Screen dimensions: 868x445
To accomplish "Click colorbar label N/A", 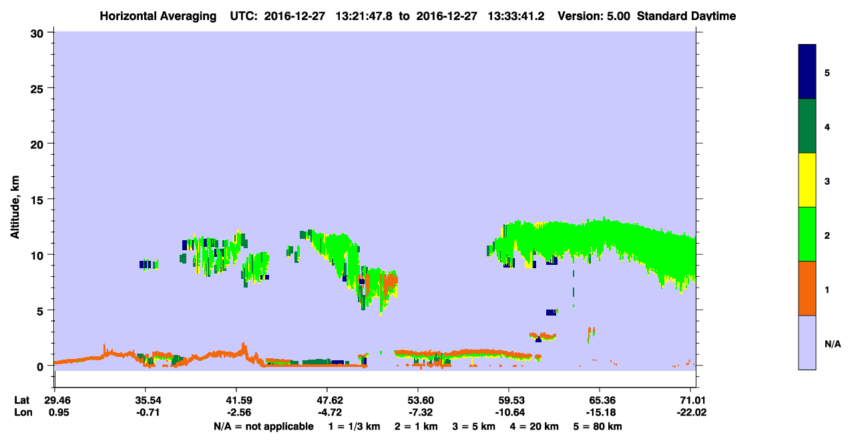I will pos(833,344).
